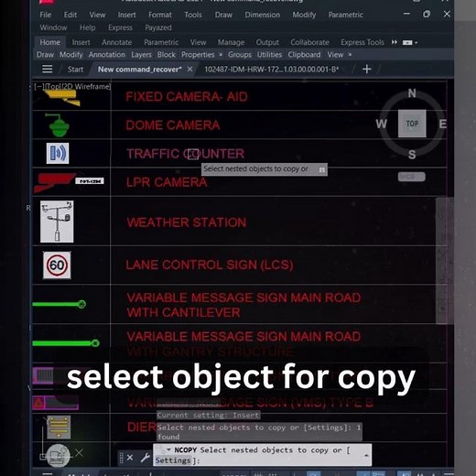Screen dimensions: 476x476
Task: Switch to the Output ribbon tab
Action: [267, 42]
